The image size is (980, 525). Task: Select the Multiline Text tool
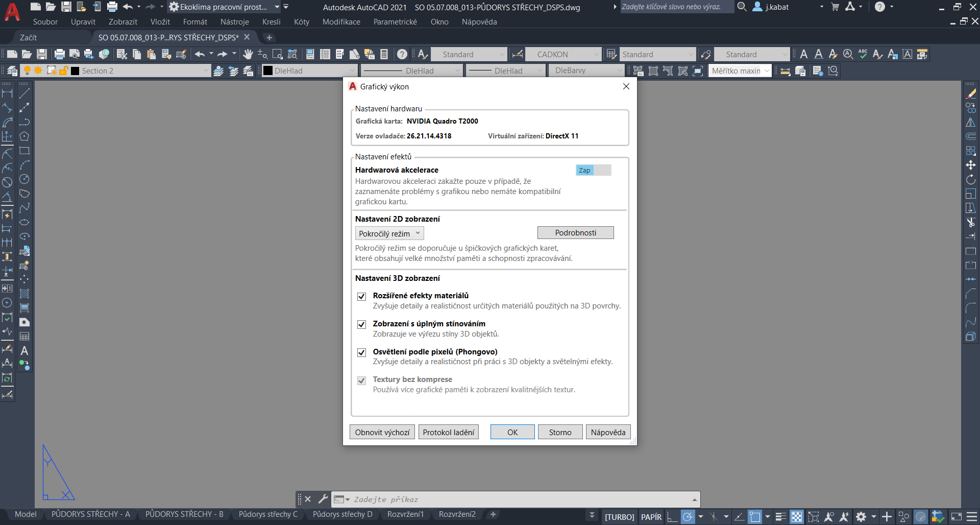coord(24,351)
